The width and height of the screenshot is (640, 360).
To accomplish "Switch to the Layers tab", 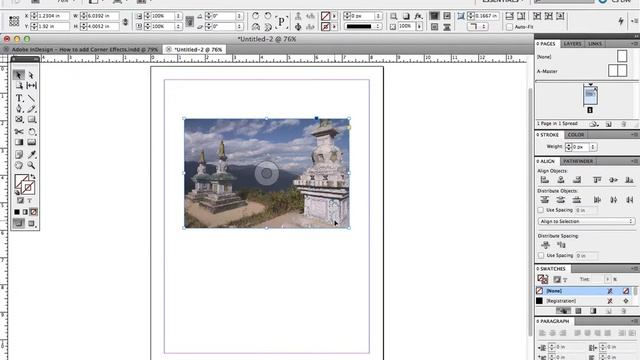I will tap(572, 44).
